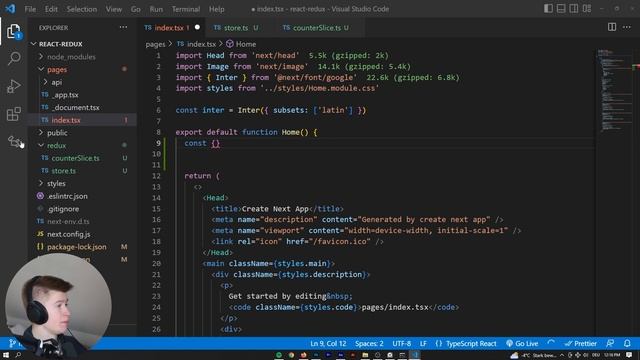Start Go Live server
This screenshot has height=360, width=640.
coord(522,343)
